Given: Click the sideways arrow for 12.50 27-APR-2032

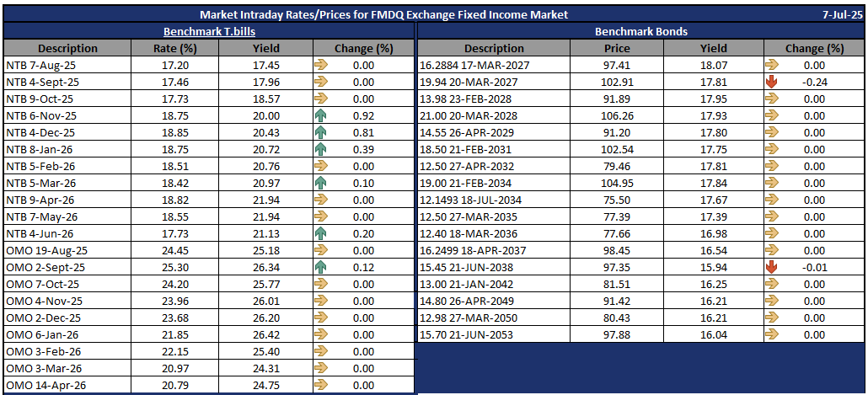Looking at the screenshot, I should pyautogui.click(x=771, y=166).
